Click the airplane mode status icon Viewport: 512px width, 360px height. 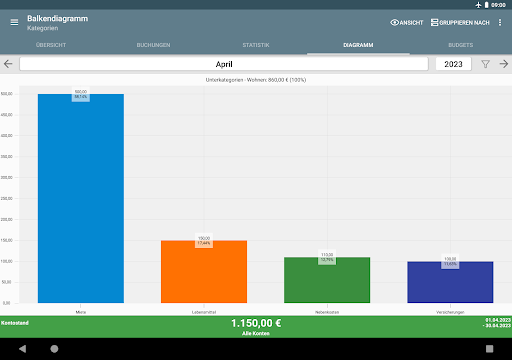pyautogui.click(x=479, y=5)
